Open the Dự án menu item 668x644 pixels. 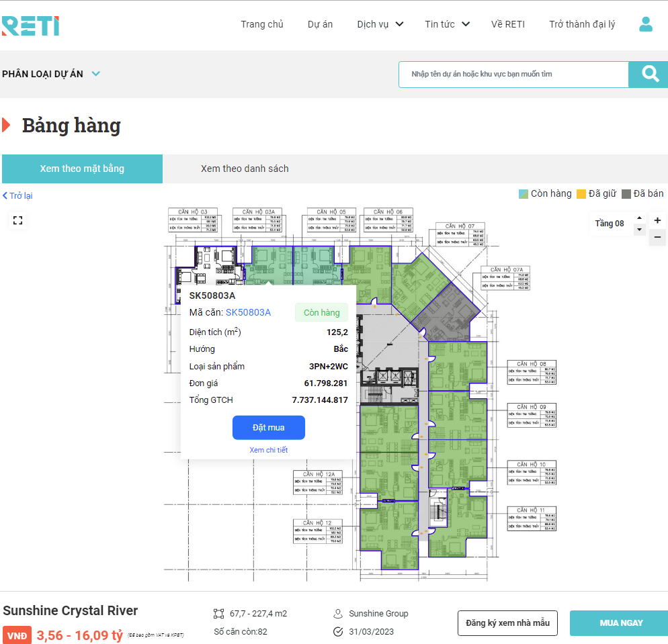320,24
